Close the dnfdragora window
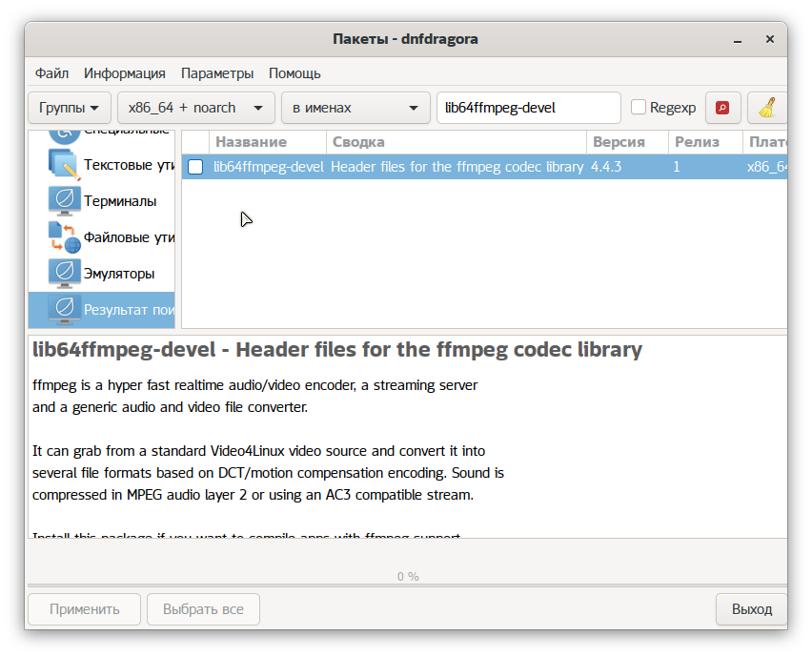Image resolution: width=812 pixels, height=657 pixels. [770, 39]
